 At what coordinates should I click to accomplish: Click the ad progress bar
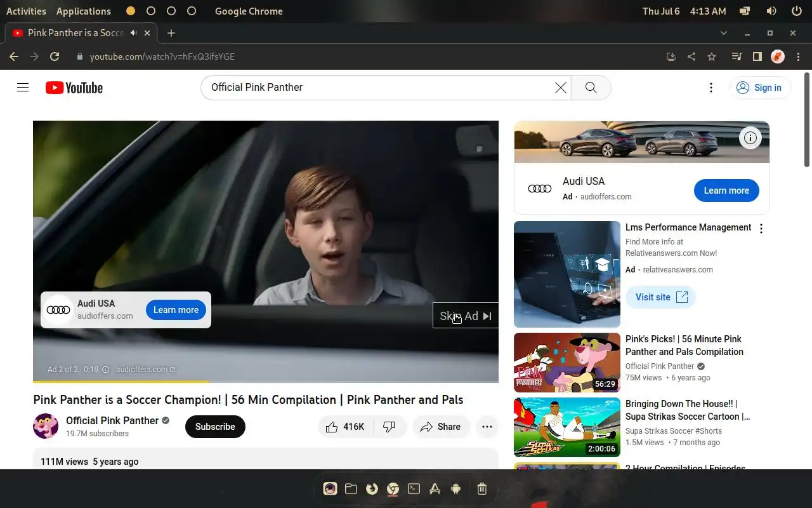pos(266,381)
